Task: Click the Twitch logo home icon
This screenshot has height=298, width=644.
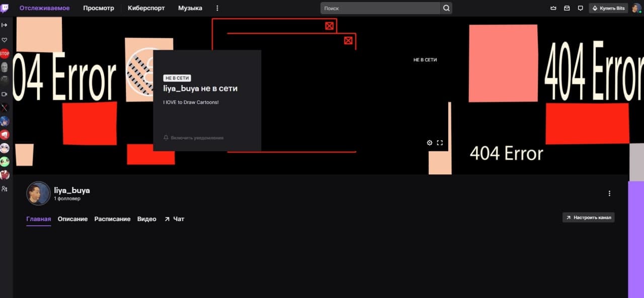Action: pos(5,8)
